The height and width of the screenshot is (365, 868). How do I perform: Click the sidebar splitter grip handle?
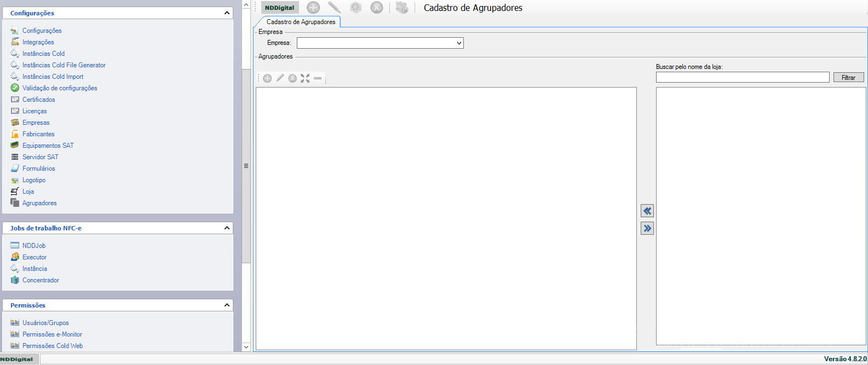point(246,165)
